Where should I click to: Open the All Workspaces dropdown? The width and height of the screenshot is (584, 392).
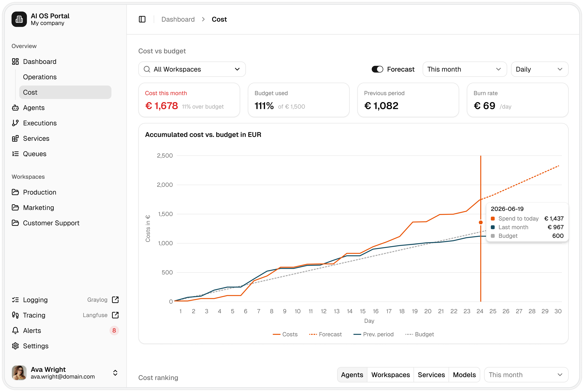pos(192,69)
